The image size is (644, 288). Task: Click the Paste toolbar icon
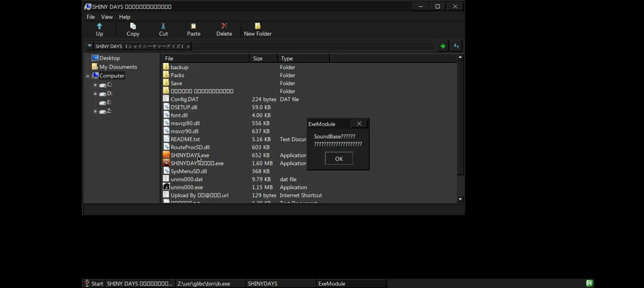(194, 26)
